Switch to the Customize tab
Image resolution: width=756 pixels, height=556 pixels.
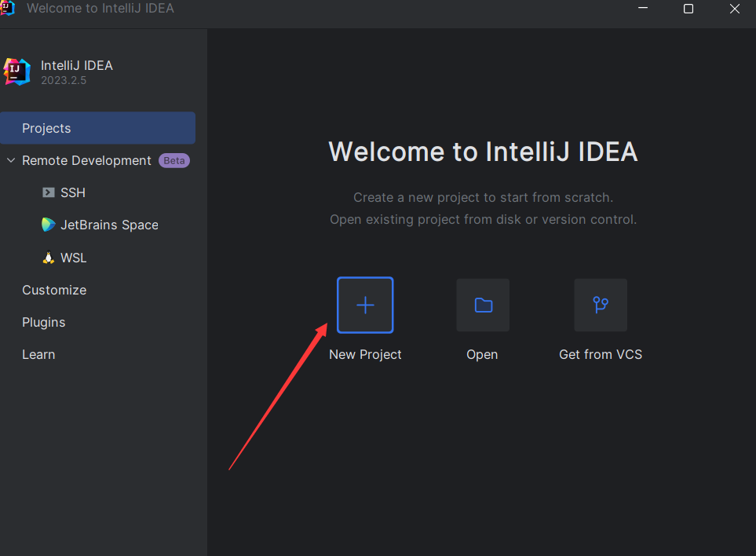54,291
